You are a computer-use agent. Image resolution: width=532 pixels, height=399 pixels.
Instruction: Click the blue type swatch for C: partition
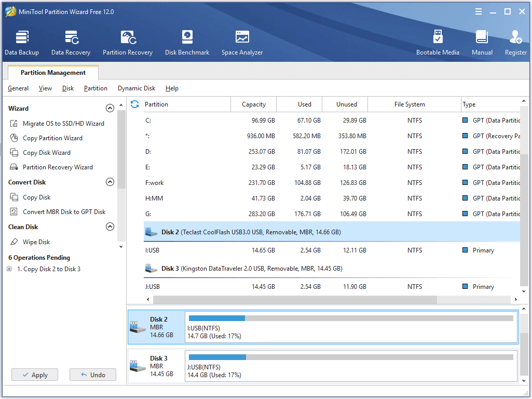[465, 120]
